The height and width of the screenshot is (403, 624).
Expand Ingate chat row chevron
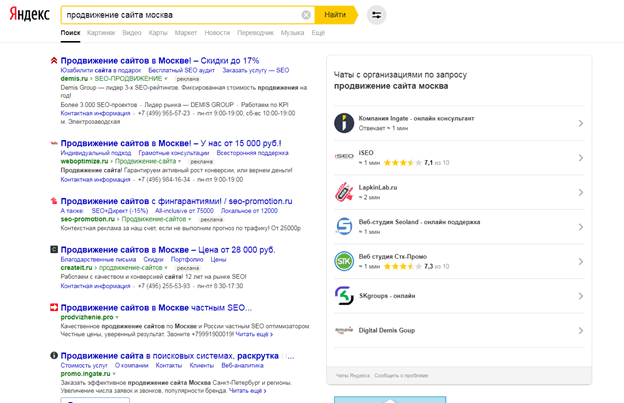click(581, 123)
